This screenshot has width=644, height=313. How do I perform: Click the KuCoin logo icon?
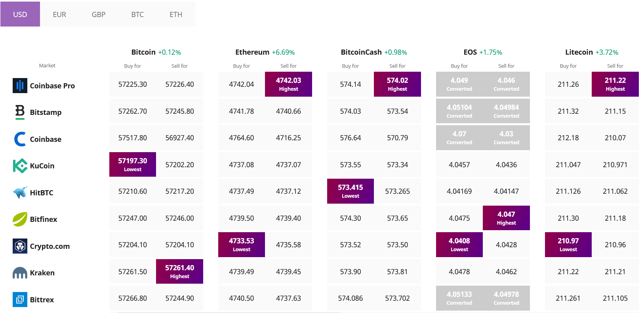pos(20,166)
